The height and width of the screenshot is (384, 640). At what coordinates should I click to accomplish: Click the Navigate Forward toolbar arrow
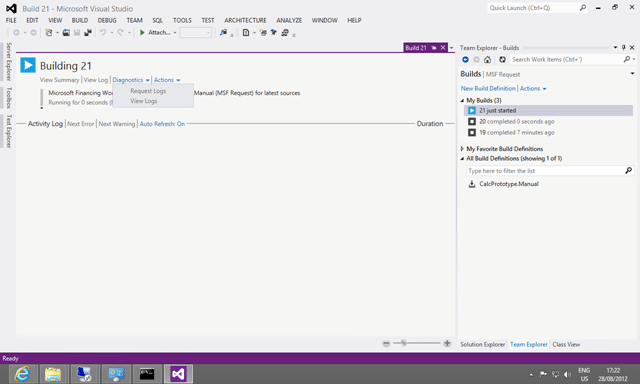tap(33, 33)
